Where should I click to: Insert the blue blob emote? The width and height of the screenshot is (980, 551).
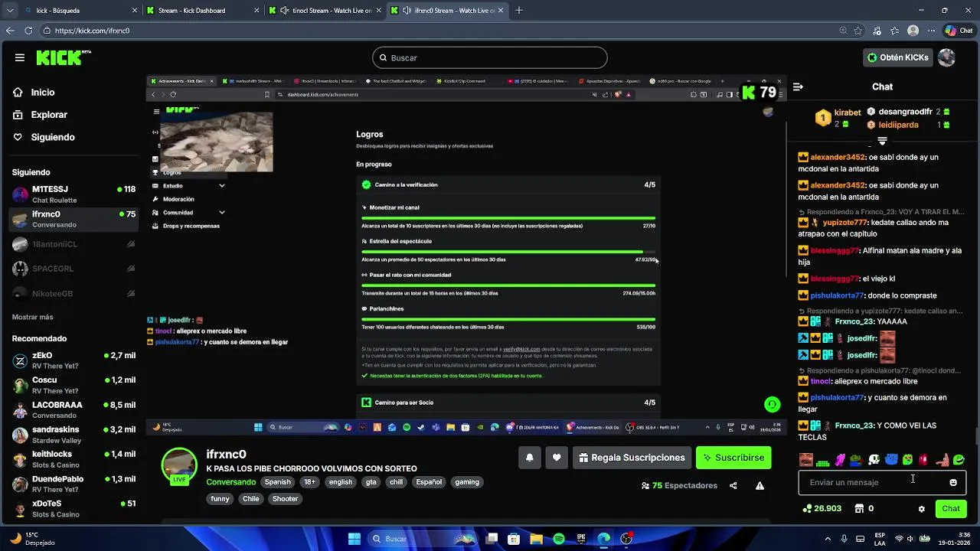(x=890, y=460)
